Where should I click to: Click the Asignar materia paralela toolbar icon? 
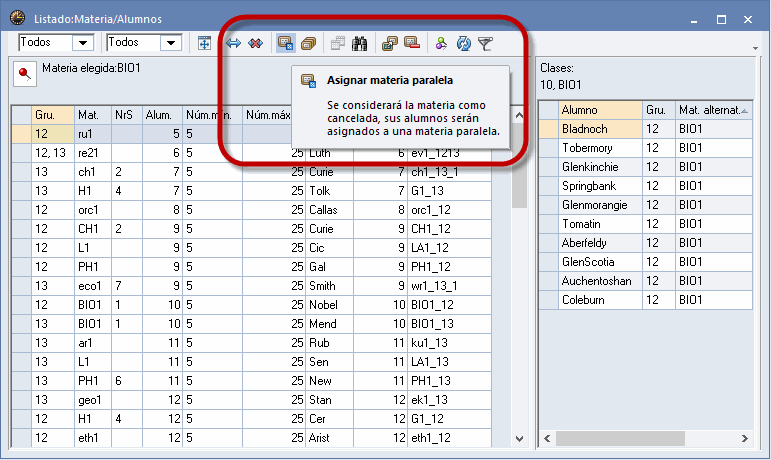[286, 43]
